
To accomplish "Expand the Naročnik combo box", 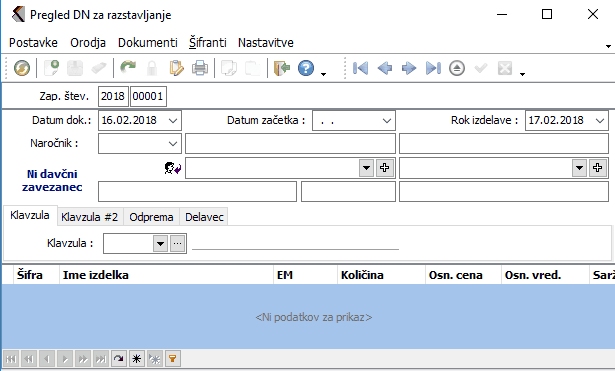I will (x=173, y=144).
